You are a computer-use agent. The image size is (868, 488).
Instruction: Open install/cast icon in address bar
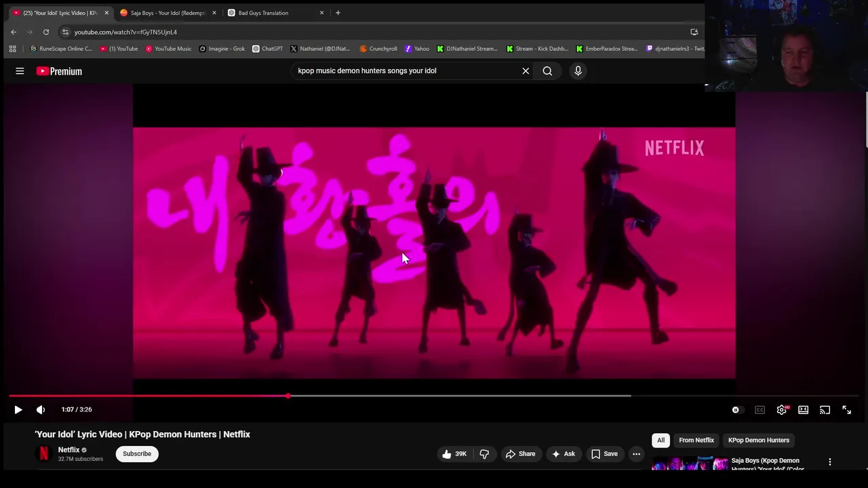694,32
